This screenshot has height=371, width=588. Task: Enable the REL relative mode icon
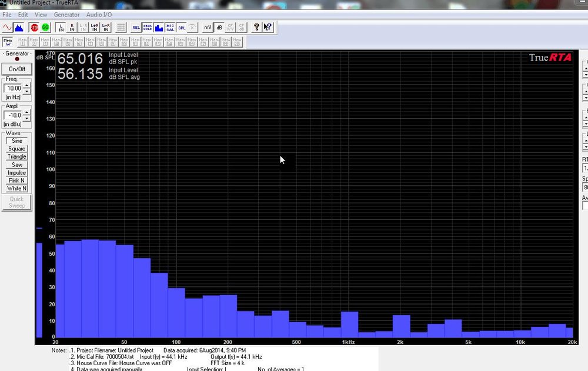(x=136, y=28)
